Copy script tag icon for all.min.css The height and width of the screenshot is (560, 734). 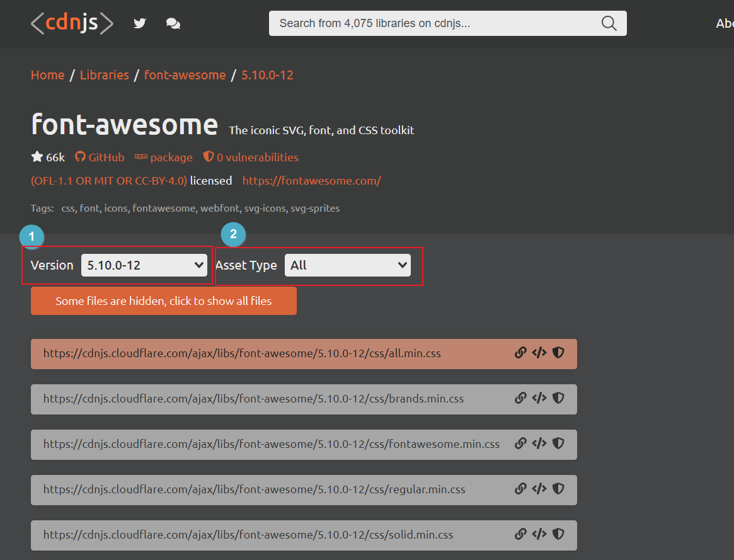click(x=539, y=353)
